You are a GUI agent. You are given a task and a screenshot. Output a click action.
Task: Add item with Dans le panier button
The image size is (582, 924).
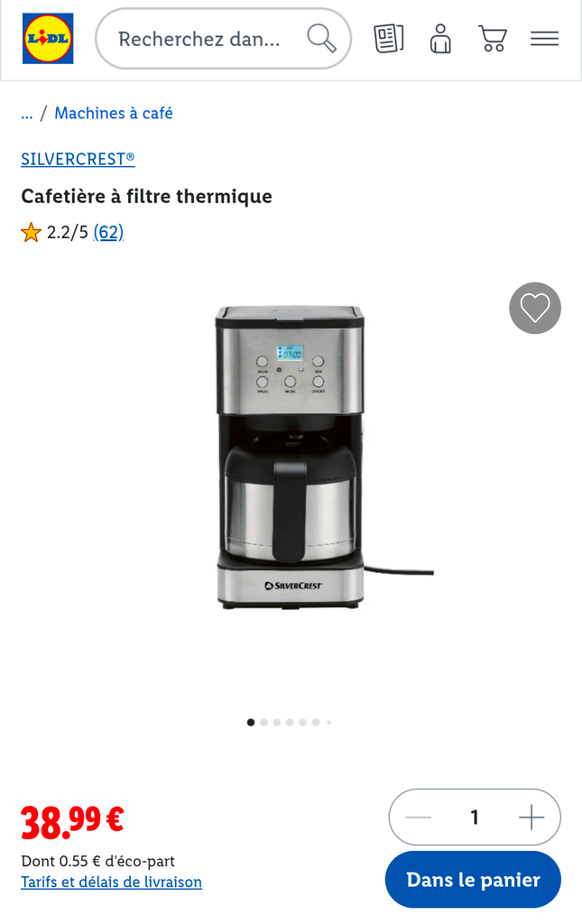473,880
